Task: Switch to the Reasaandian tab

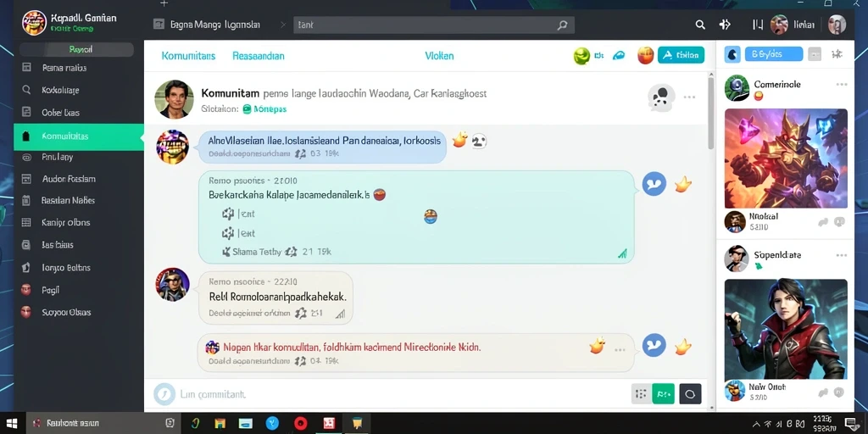Action: tap(259, 55)
